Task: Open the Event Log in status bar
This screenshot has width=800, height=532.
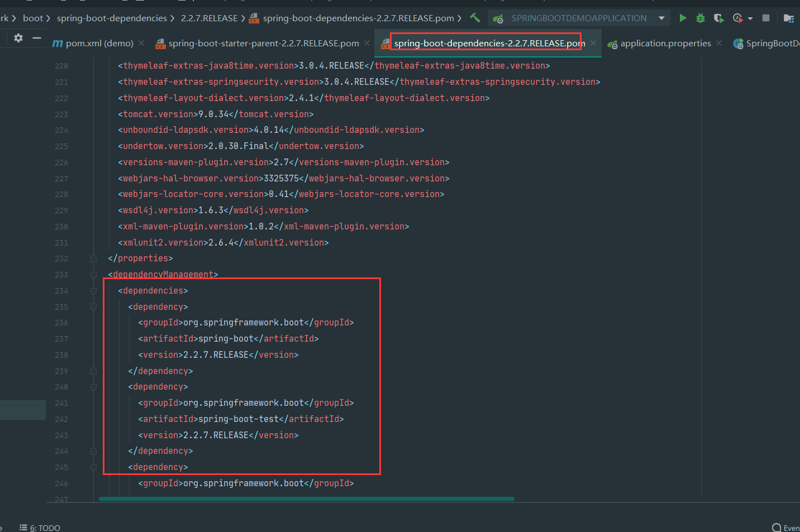Action: pyautogui.click(x=785, y=528)
